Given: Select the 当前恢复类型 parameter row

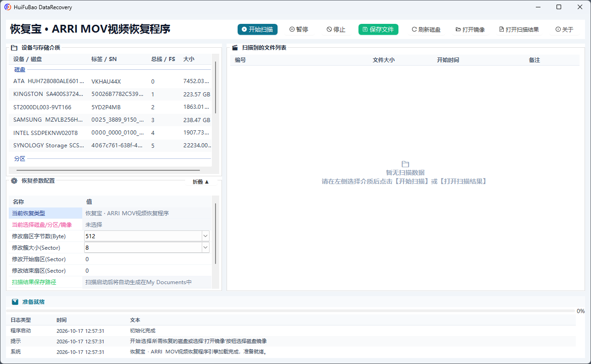Looking at the screenshot, I should pyautogui.click(x=110, y=213).
